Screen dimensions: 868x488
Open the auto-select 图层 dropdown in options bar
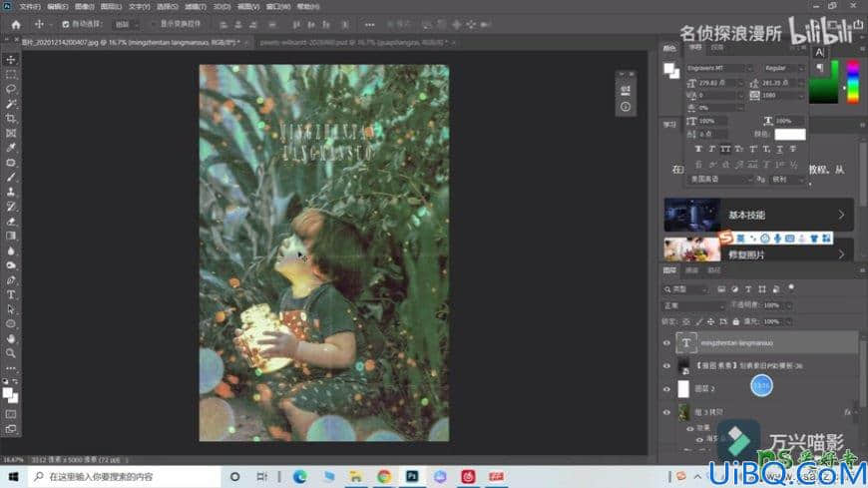127,24
